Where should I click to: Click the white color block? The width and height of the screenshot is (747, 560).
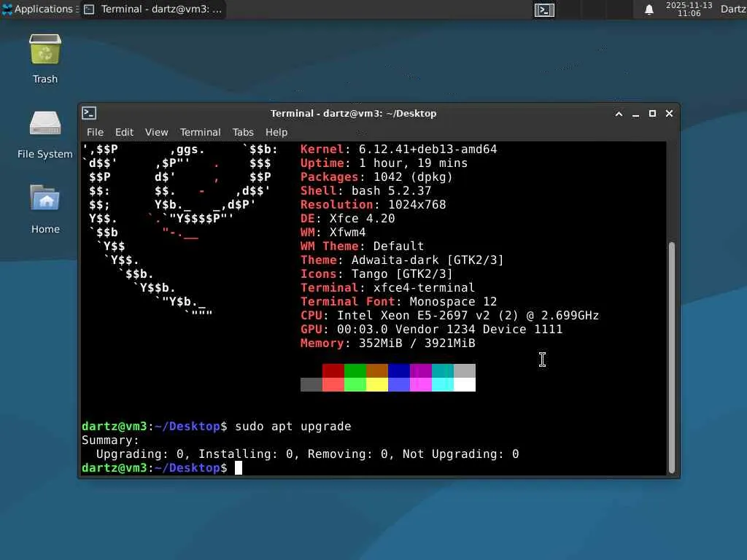[x=465, y=384]
